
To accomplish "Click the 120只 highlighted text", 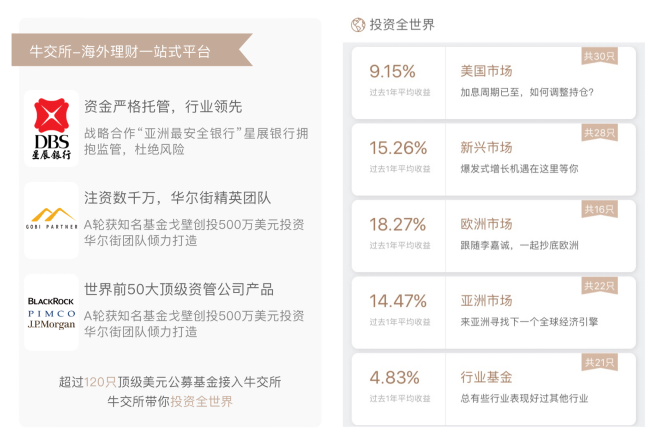I will 100,382.
